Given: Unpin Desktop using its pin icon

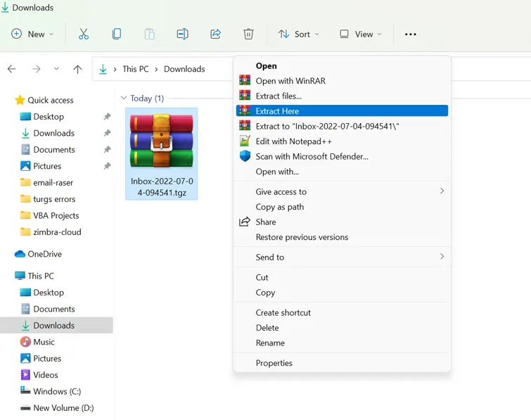Looking at the screenshot, I should tap(107, 117).
